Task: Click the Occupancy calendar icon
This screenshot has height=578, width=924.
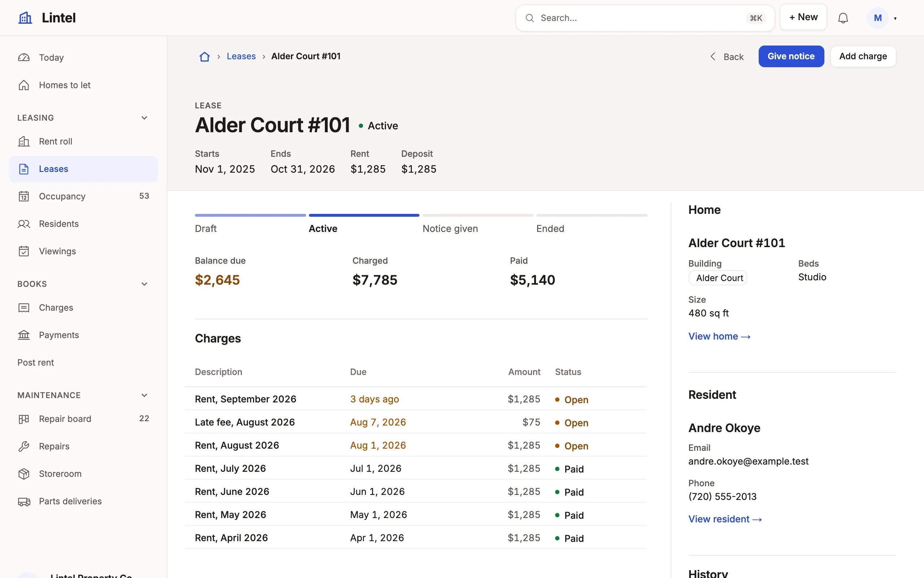Action: pyautogui.click(x=24, y=197)
